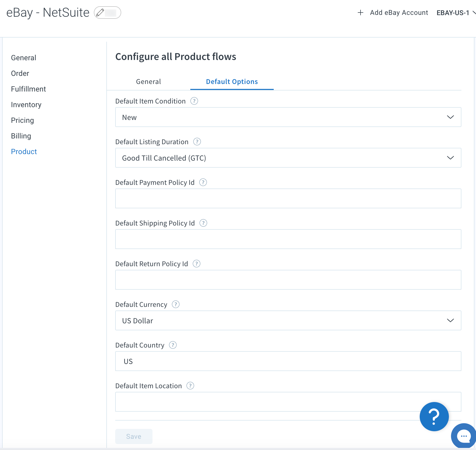Open help for Default Country
476x450 pixels.
[x=173, y=345]
